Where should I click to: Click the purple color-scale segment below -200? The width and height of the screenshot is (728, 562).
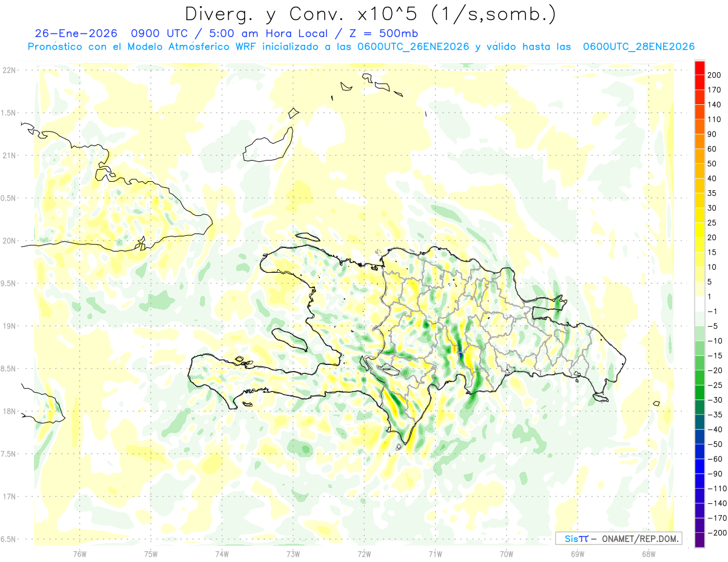point(699,540)
